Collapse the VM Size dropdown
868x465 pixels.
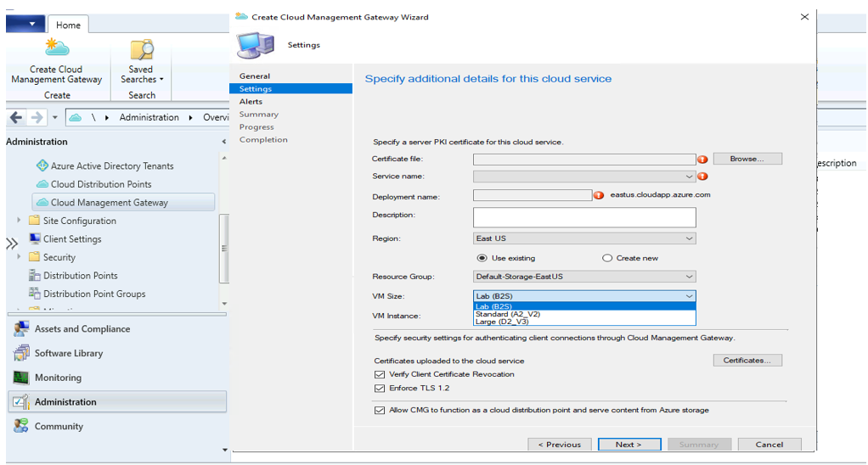pyautogui.click(x=689, y=296)
